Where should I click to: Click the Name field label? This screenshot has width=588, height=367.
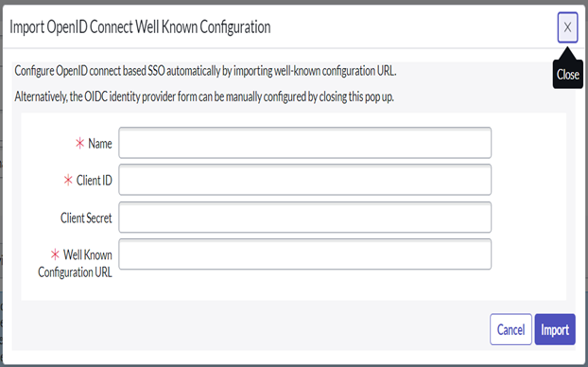[100, 144]
